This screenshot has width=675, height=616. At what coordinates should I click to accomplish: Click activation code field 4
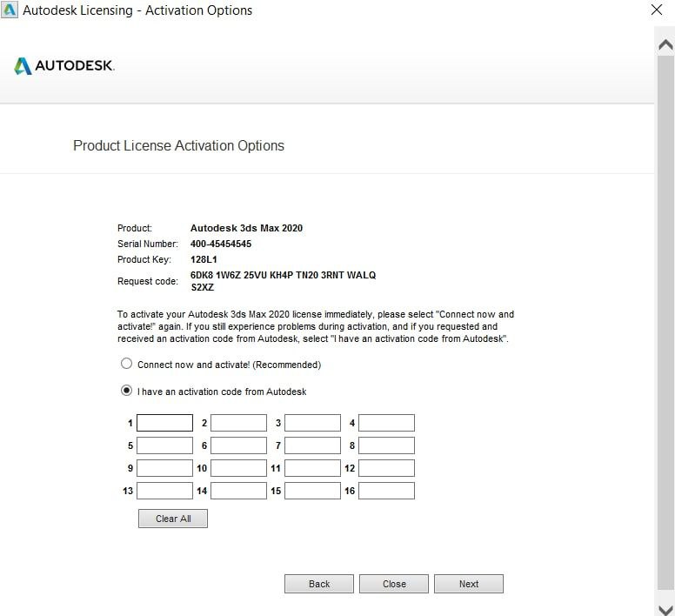pyautogui.click(x=386, y=423)
